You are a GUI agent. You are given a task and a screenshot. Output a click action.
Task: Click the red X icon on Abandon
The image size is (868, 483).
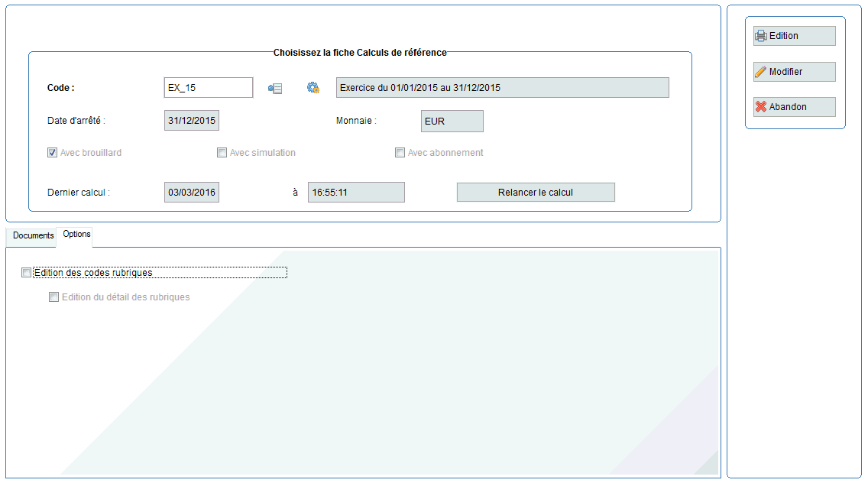coord(761,107)
